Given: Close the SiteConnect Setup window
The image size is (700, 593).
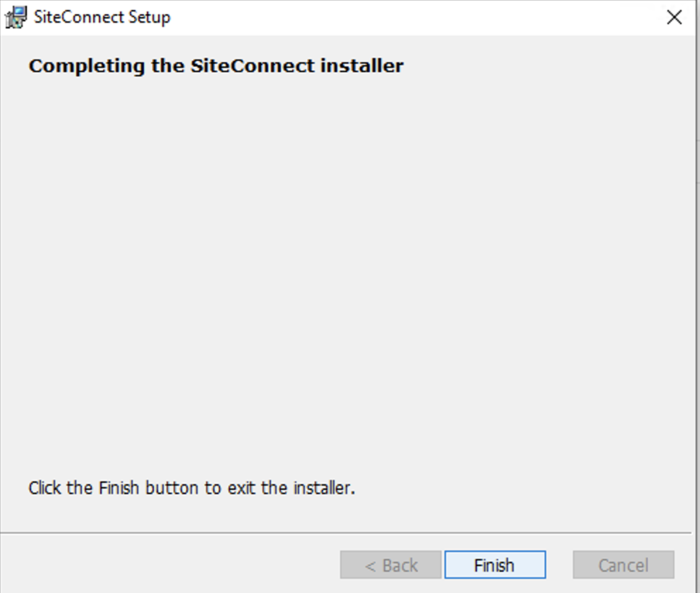Looking at the screenshot, I should pos(674,17).
